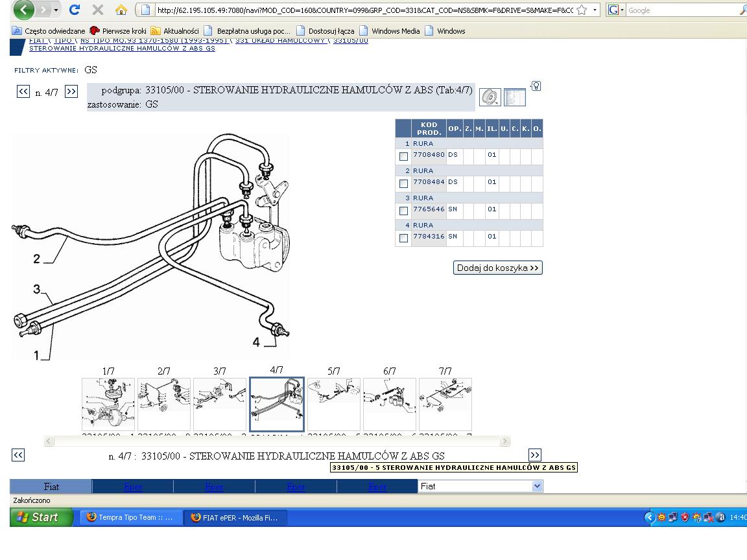The width and height of the screenshot is (747, 560).
Task: Open the Pierwsze kroki bookmark
Action: 118,31
